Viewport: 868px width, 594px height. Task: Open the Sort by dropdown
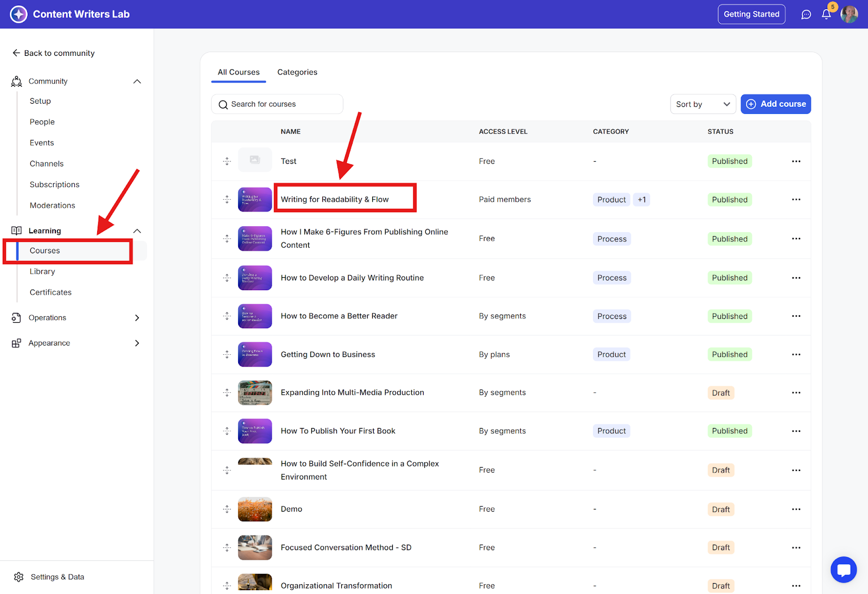coord(703,104)
